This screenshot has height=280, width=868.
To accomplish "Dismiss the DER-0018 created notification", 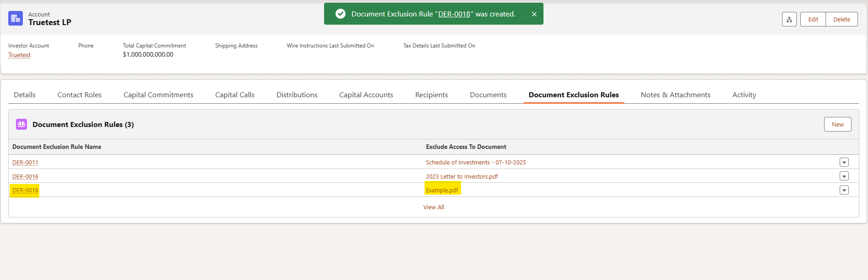I will (534, 14).
